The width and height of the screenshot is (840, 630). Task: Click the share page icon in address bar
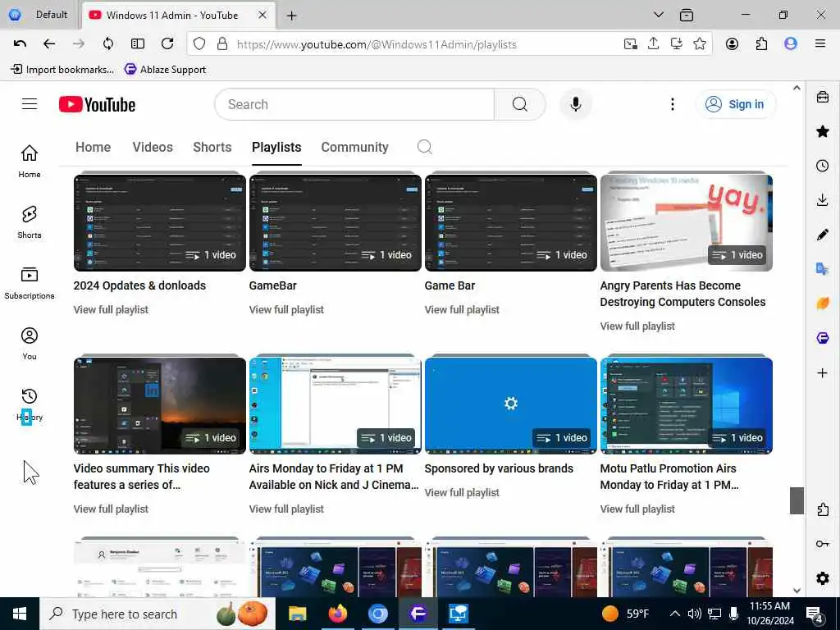pos(653,44)
